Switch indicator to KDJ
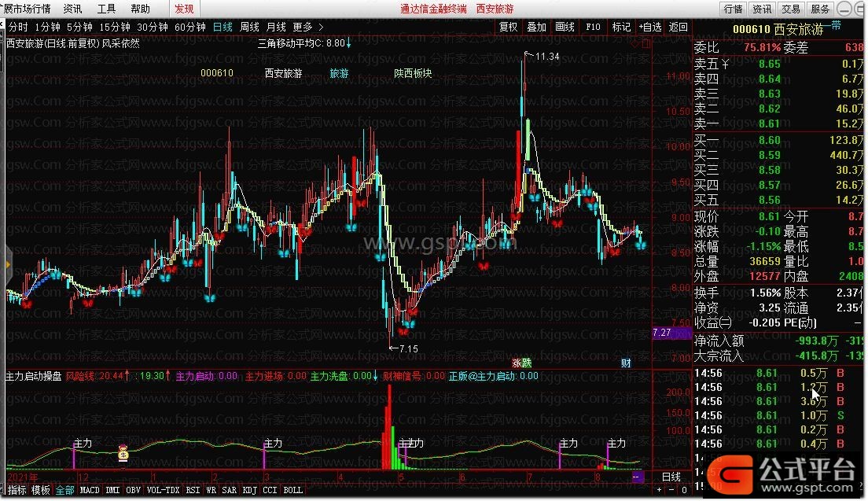Viewport: 868px width, 501px height. 250,490
